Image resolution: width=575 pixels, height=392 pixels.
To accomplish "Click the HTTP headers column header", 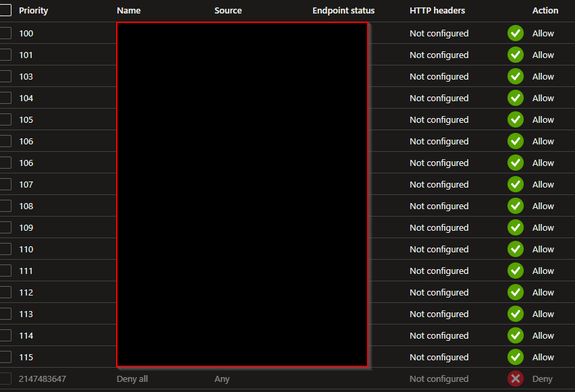I will 437,11.
